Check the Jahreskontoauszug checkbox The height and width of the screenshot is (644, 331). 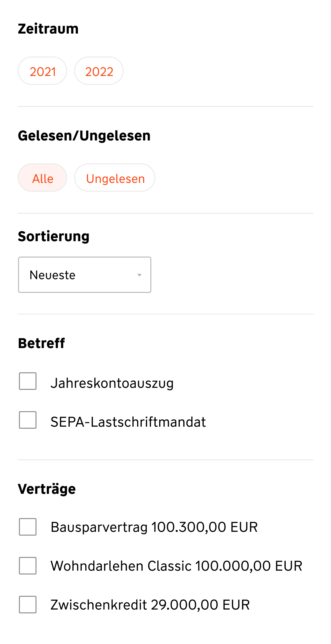click(x=28, y=381)
